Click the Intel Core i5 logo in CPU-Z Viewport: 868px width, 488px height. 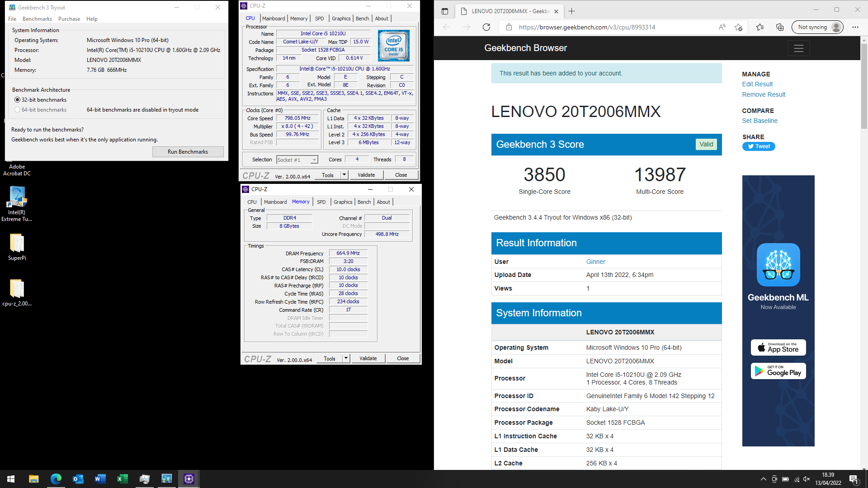(393, 46)
